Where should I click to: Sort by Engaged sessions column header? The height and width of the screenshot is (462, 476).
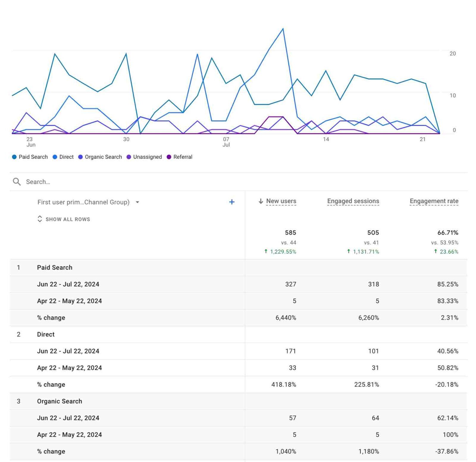[x=353, y=201]
